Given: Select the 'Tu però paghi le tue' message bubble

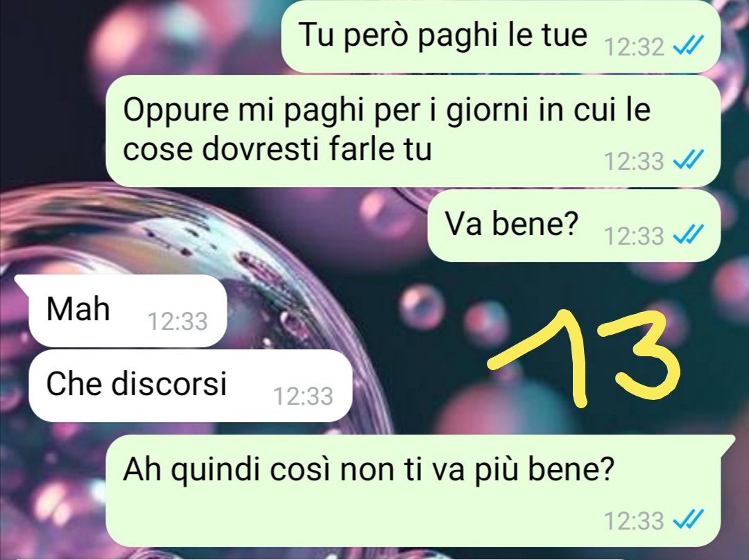Looking at the screenshot, I should coord(501,36).
